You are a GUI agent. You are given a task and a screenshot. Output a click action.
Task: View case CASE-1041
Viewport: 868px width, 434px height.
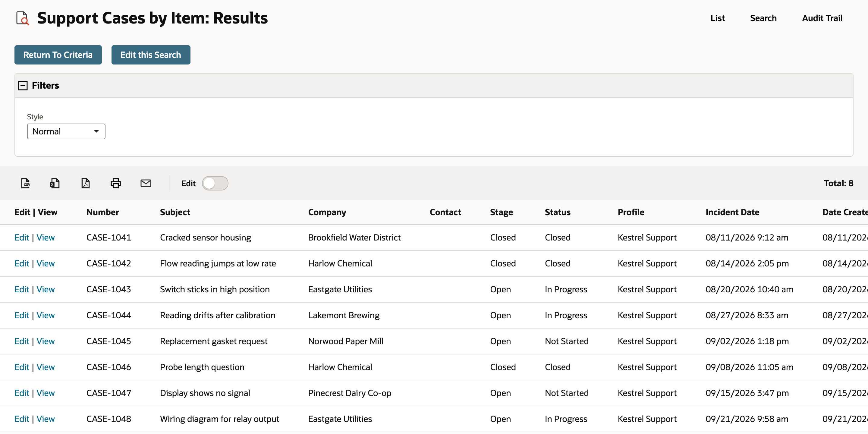pyautogui.click(x=46, y=237)
